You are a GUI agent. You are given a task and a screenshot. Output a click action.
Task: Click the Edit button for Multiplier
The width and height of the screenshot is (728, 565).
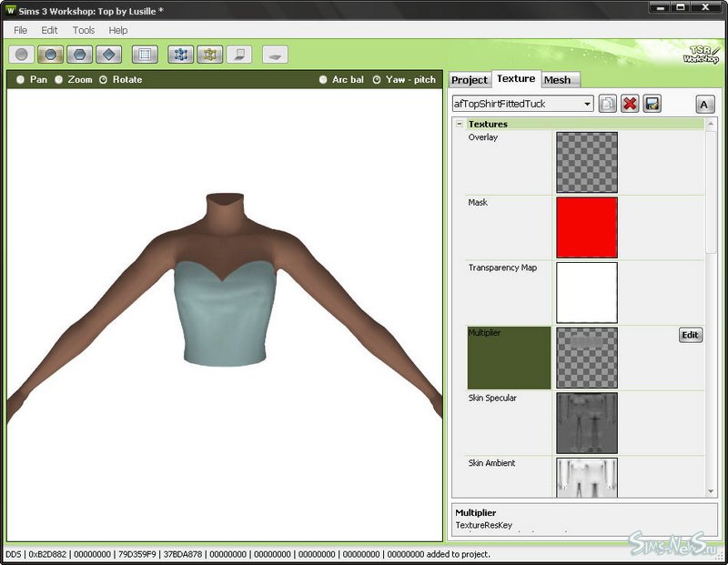pos(690,335)
